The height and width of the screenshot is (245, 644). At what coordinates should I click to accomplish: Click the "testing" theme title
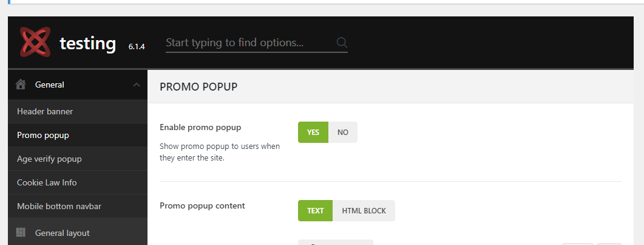click(x=87, y=43)
